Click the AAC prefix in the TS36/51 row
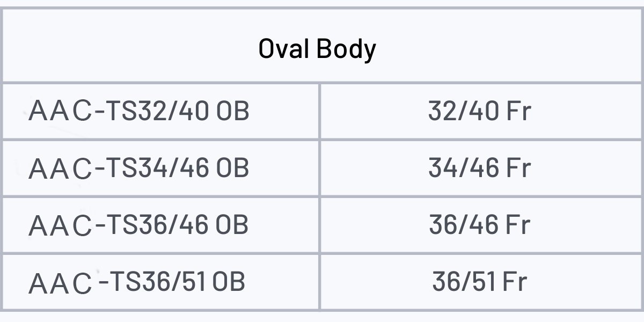Viewport: 644px width, 322px height. (x=61, y=283)
